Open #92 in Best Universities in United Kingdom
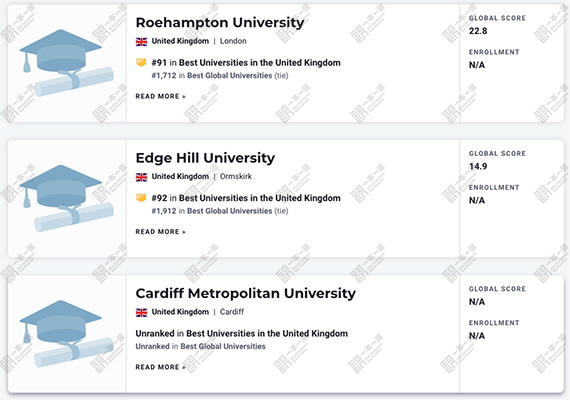 [x=246, y=198]
